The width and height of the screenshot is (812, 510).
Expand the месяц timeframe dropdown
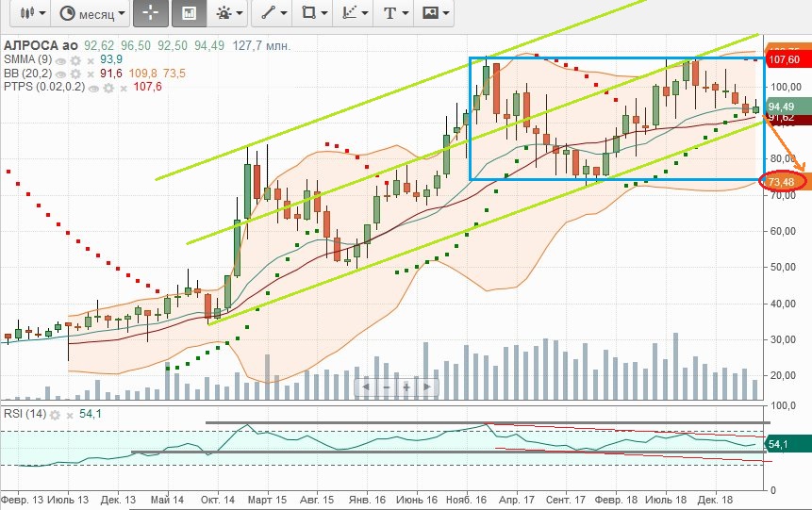(x=91, y=13)
